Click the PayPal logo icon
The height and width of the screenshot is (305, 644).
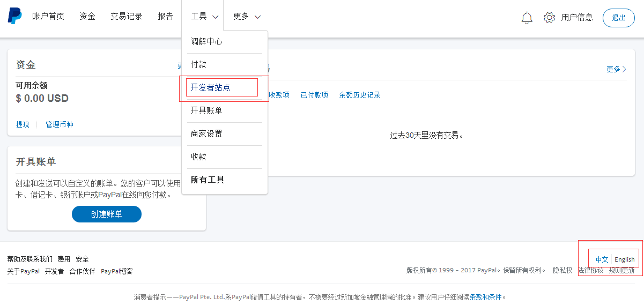tap(14, 16)
